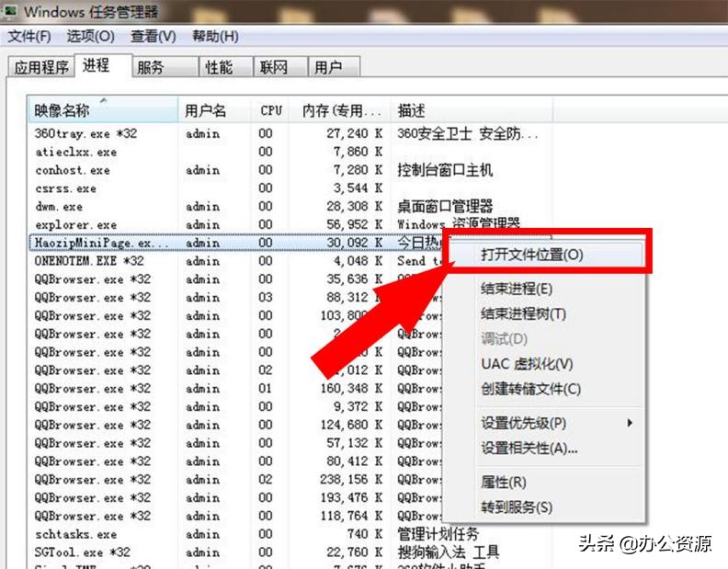Switch to the 应用程序 tab
This screenshot has width=728, height=569.
(41, 67)
